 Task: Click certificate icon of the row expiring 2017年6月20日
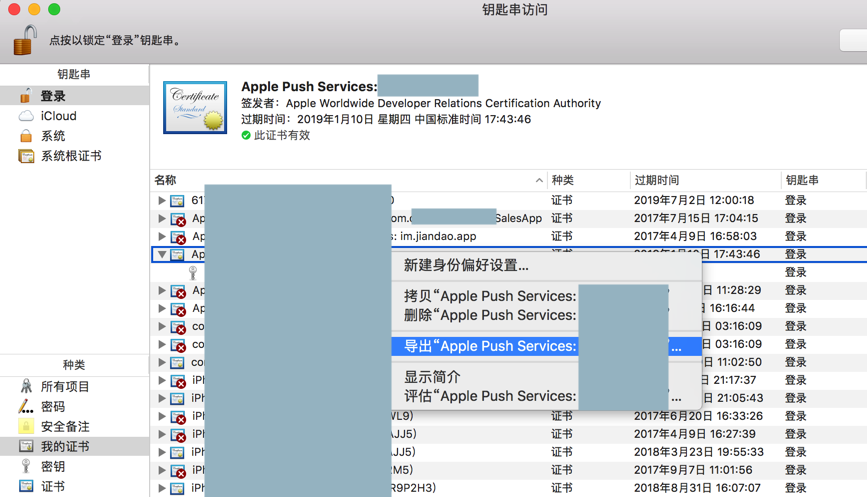[x=177, y=416]
